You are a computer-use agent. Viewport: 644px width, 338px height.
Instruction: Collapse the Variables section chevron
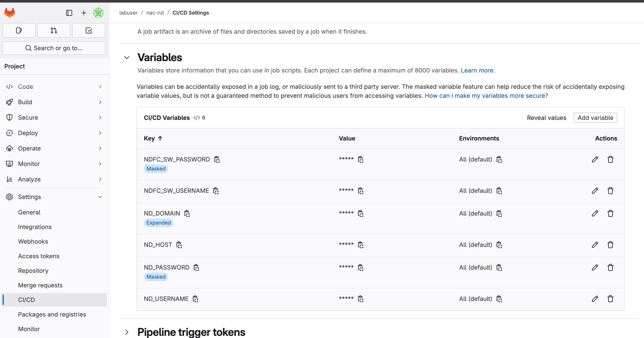127,57
